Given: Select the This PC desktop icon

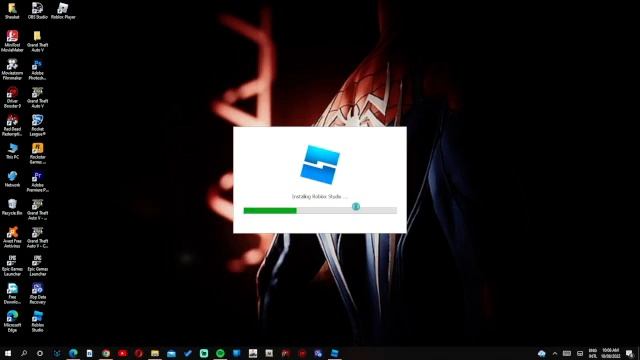Looking at the screenshot, I should pyautogui.click(x=12, y=151).
